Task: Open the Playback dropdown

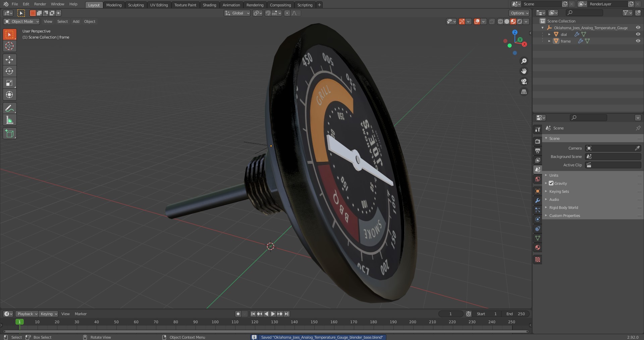Action: (27, 314)
